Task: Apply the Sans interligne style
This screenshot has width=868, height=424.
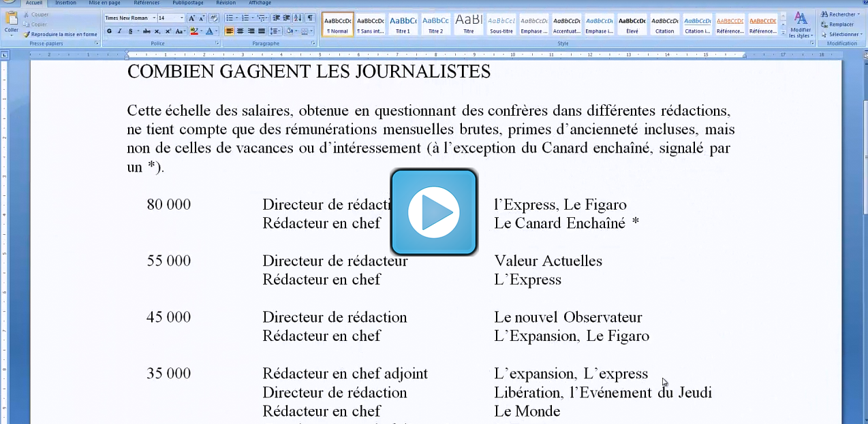Action: [371, 25]
